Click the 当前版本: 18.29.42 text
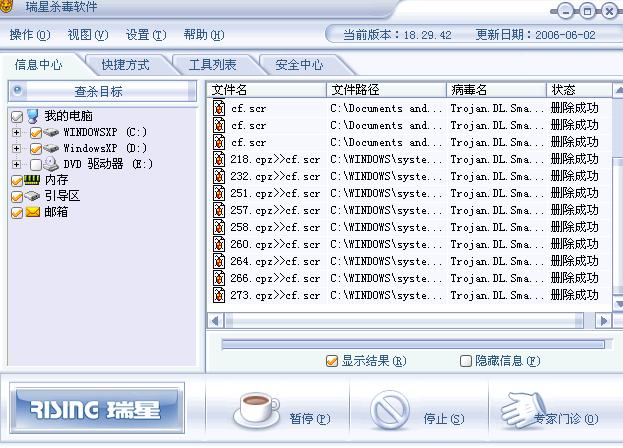The image size is (623, 448). click(397, 35)
